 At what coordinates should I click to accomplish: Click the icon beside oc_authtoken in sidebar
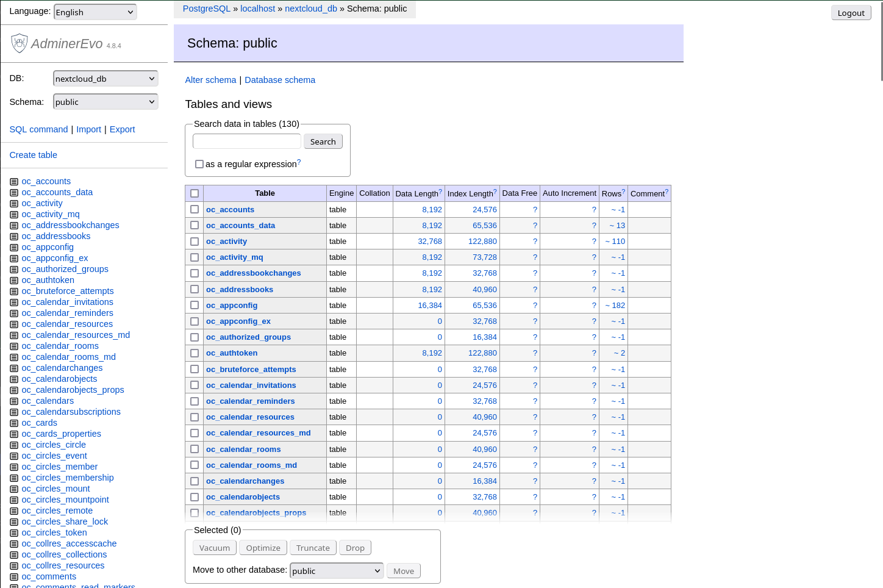pos(14,281)
